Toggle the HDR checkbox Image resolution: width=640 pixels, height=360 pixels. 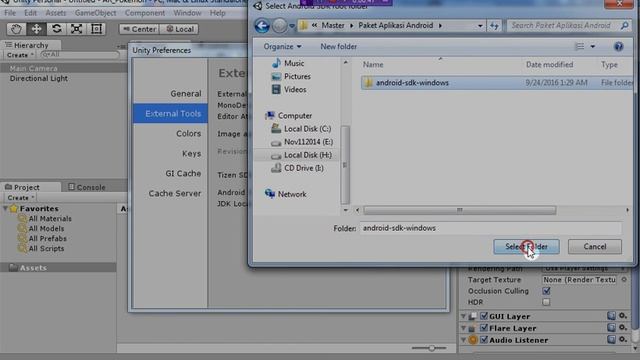546,302
